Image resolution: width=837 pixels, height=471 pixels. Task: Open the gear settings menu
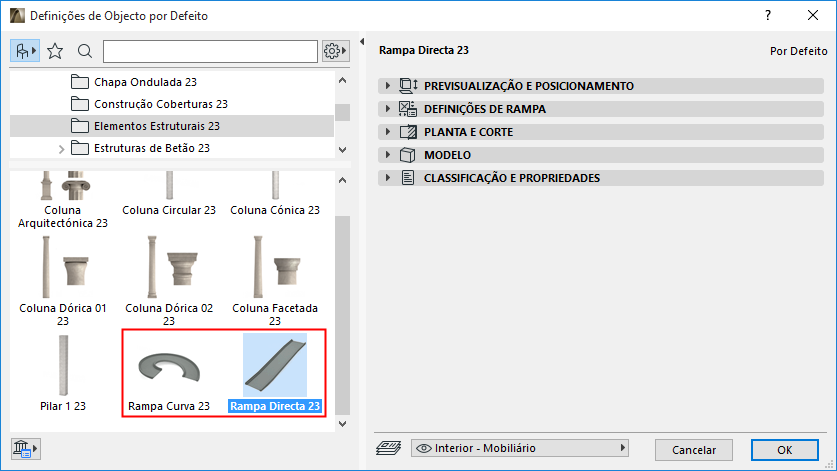[x=334, y=50]
